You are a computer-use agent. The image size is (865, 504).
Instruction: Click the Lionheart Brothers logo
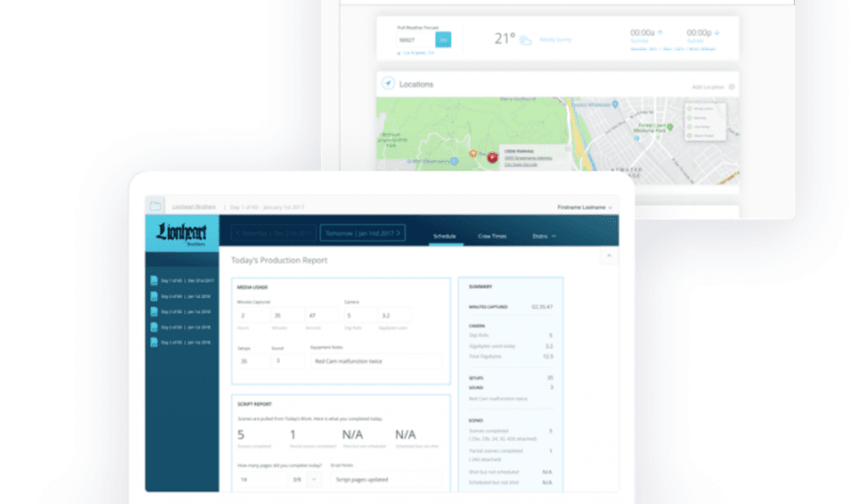click(182, 233)
